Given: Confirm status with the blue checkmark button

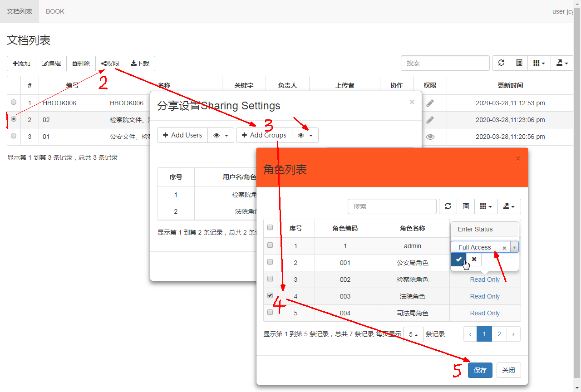Looking at the screenshot, I should coord(458,259).
